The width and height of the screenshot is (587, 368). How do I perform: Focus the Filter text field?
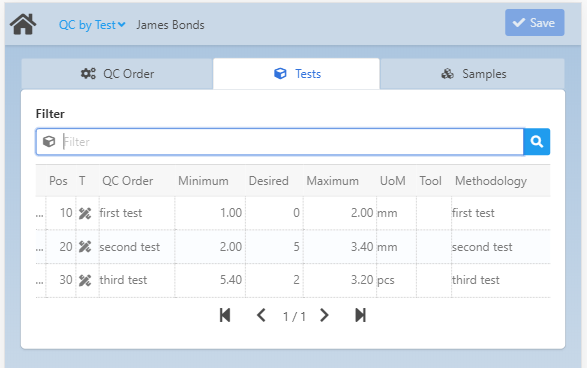tap(292, 142)
